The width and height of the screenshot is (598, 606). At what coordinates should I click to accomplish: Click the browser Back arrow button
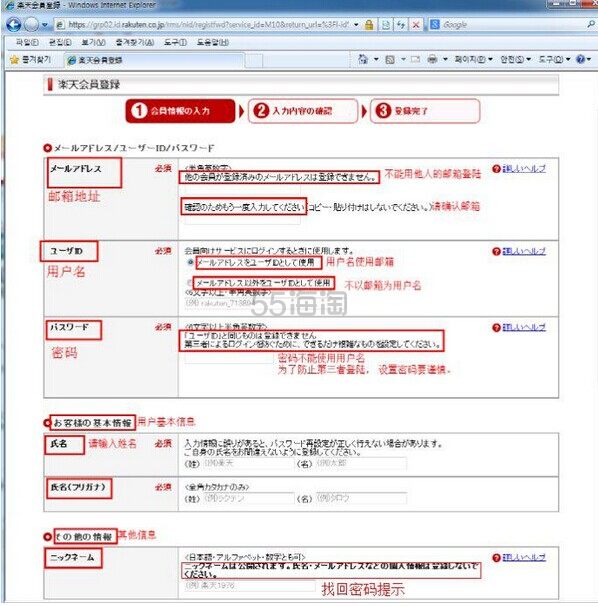pos(14,25)
